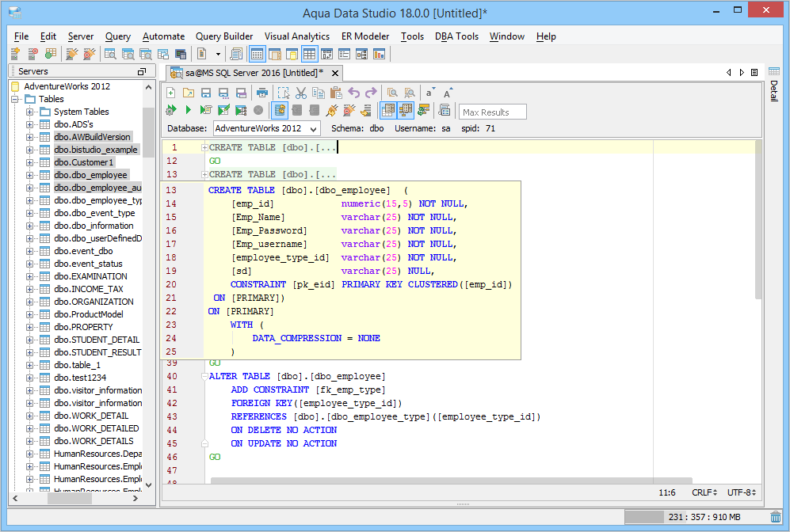Click the Max Results input field
790x532 pixels.
coord(492,112)
